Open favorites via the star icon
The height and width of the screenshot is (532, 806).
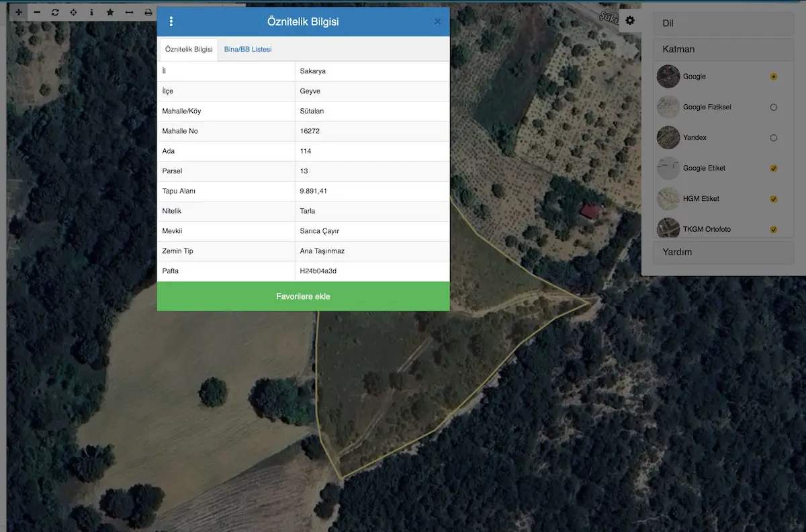pos(110,12)
